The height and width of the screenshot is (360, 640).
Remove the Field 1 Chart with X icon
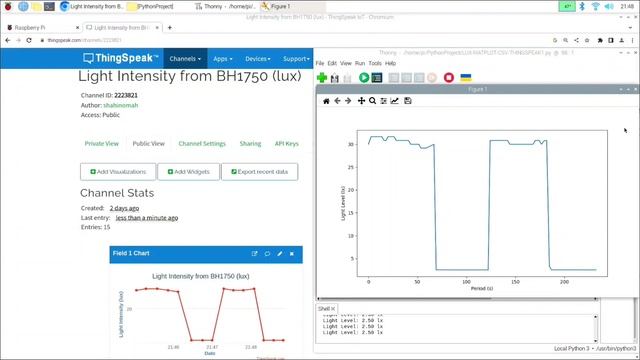tap(292, 253)
